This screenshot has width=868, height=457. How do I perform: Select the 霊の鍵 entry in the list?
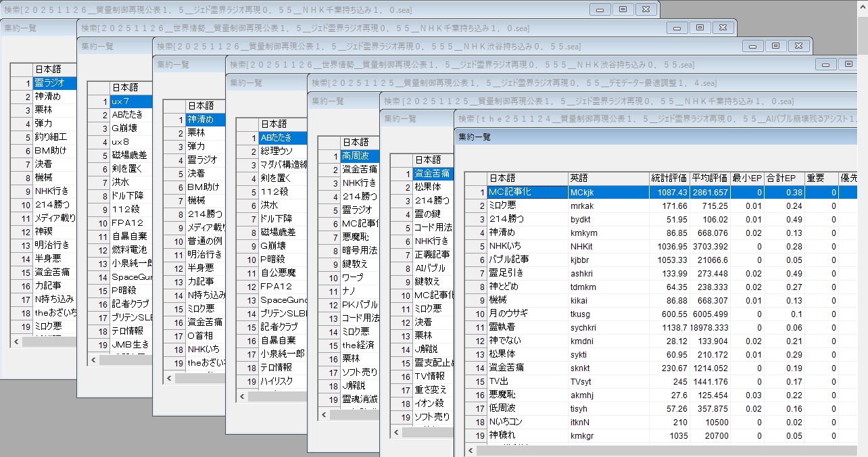tap(431, 214)
